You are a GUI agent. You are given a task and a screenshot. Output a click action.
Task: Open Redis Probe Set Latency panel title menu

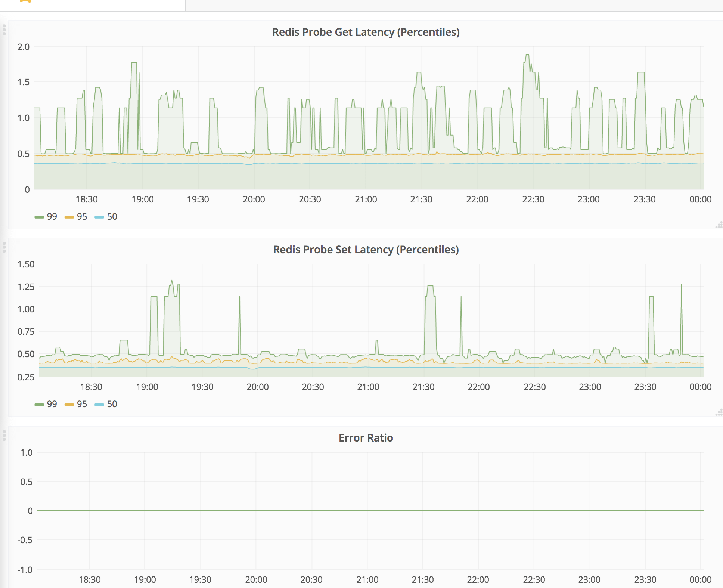366,250
